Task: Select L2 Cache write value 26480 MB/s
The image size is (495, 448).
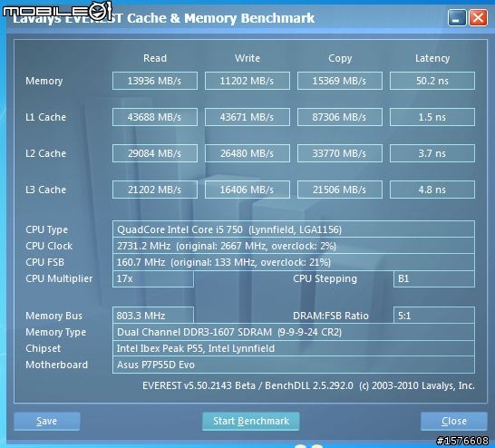Action: click(247, 153)
